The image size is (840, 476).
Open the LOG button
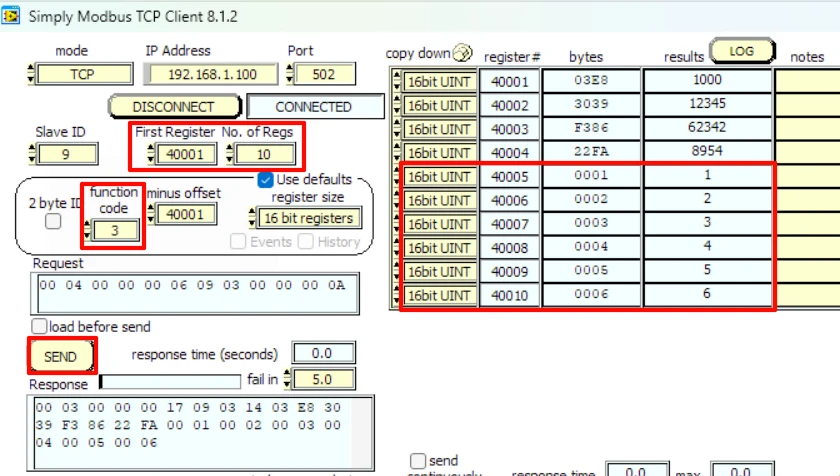[x=741, y=51]
